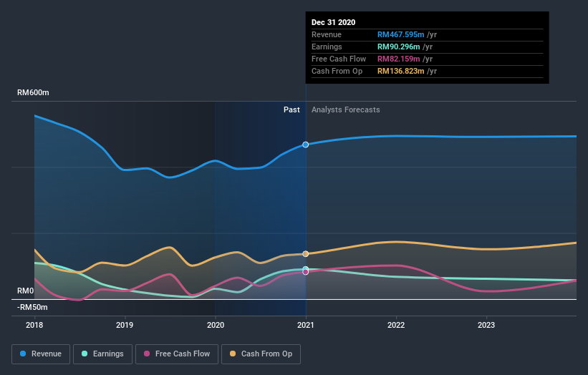Toggle the Revenue legend button

click(x=41, y=354)
